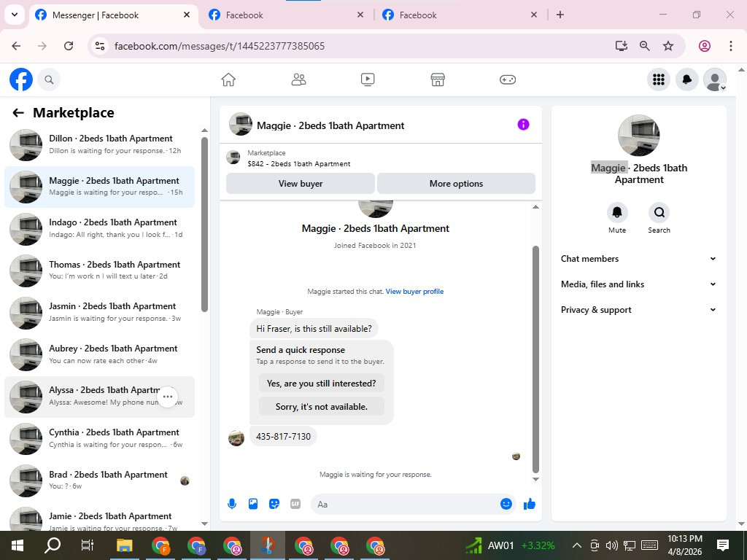The image size is (747, 560).
Task: Open the Marketplace storefront icon
Action: coord(438,79)
